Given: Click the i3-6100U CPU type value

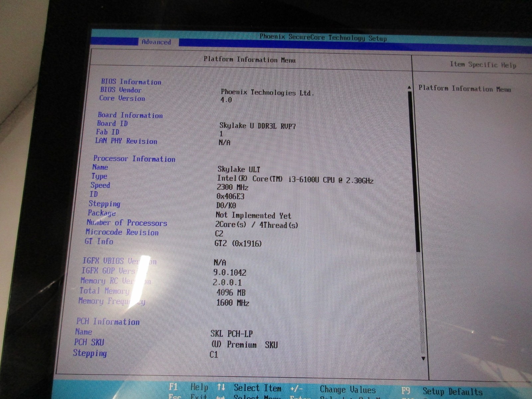Looking at the screenshot, I should [x=295, y=180].
